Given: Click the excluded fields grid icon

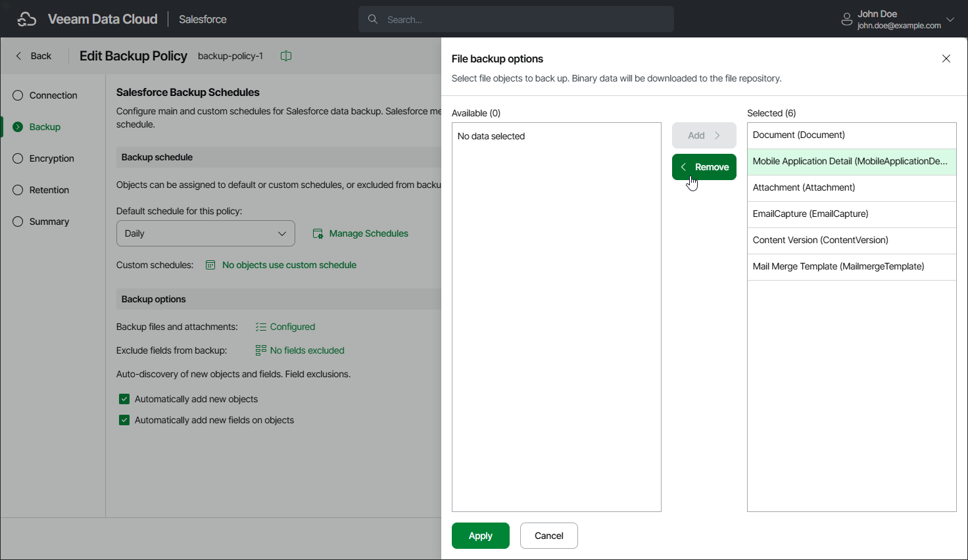Looking at the screenshot, I should (261, 350).
